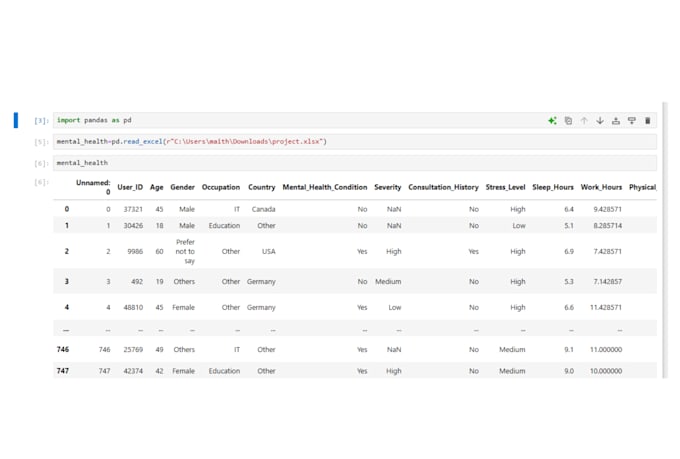Insert a new cell below
The width and height of the screenshot is (680, 459).
tap(632, 121)
